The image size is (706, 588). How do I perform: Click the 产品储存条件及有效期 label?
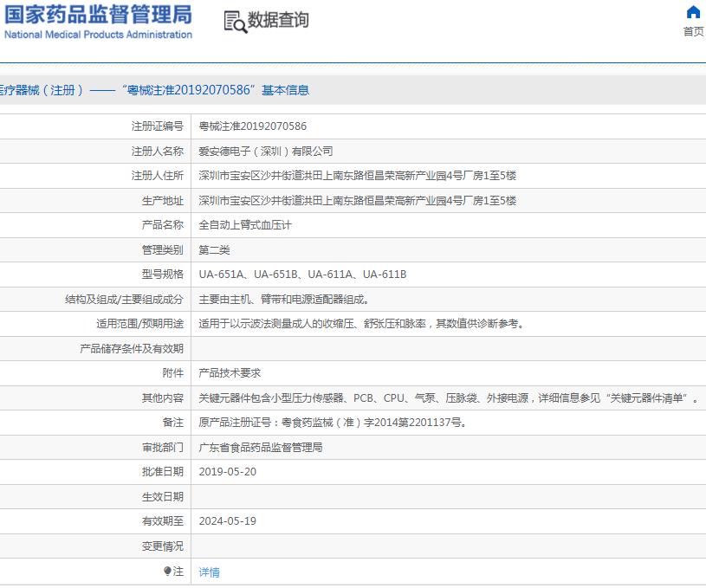point(132,348)
